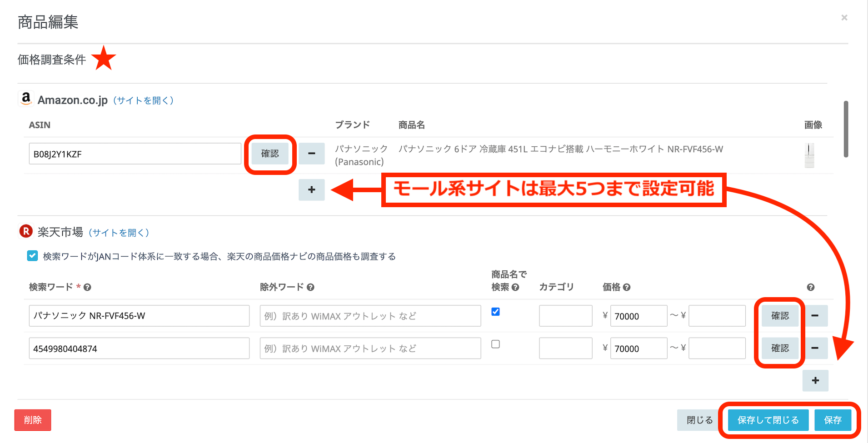
Task: Open the Amazon.co.jp site link
Action: click(143, 100)
